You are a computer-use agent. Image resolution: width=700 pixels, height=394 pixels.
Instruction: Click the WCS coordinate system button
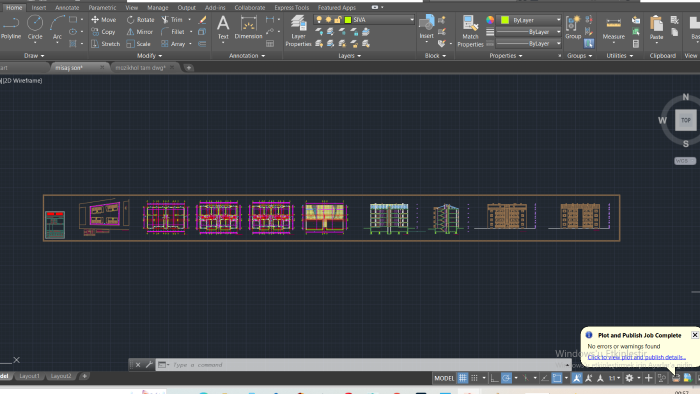coord(684,161)
